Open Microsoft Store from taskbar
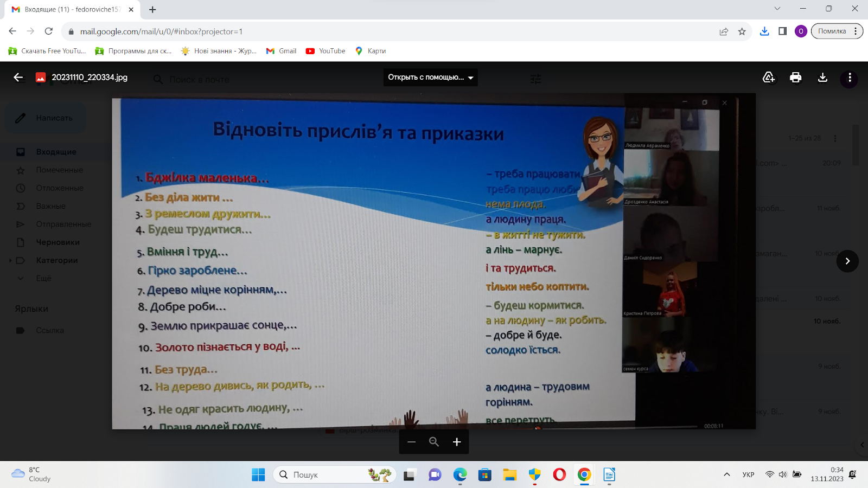The height and width of the screenshot is (488, 868). (485, 475)
